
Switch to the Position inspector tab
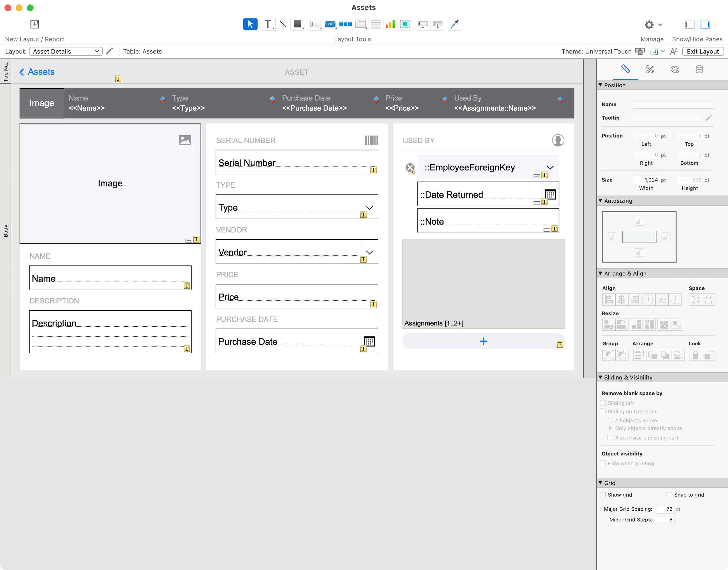(625, 69)
